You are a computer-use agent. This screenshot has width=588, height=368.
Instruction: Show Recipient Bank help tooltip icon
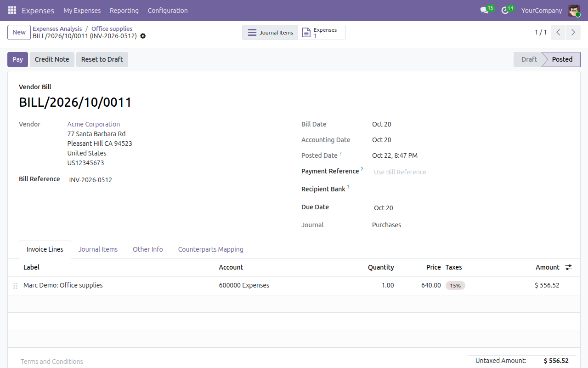tap(348, 187)
